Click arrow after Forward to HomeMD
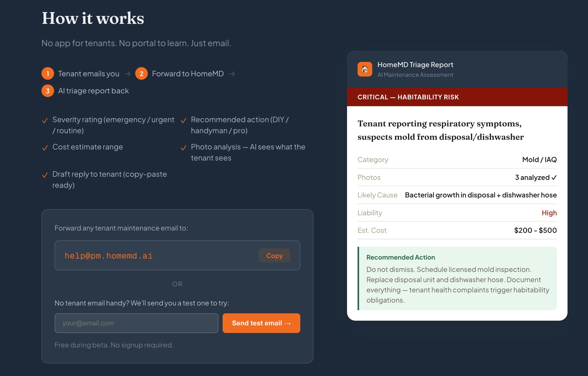The width and height of the screenshot is (588, 376). [x=232, y=74]
